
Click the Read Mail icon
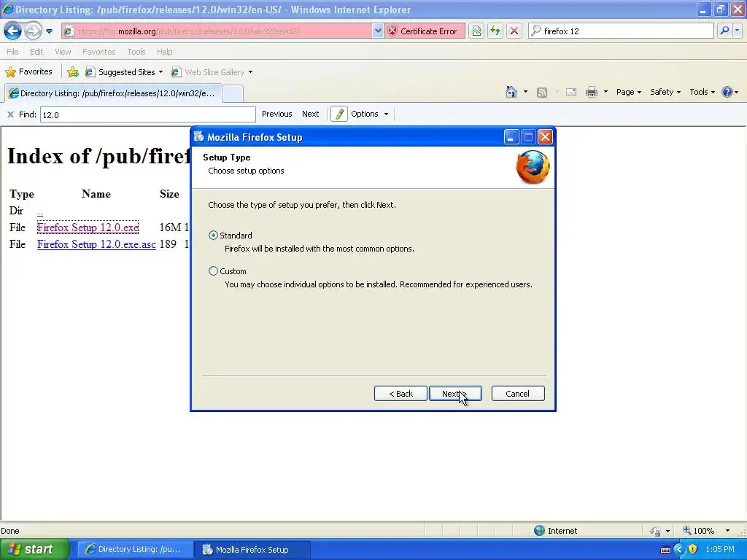pos(571,92)
